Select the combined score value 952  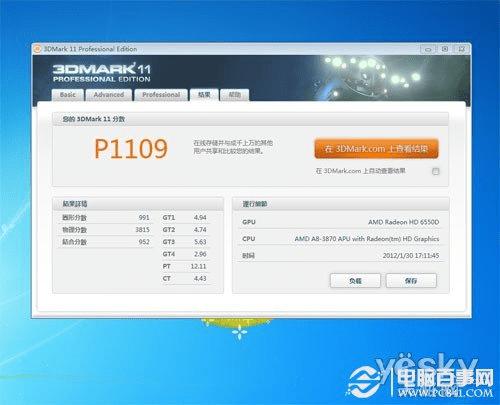[x=144, y=242]
